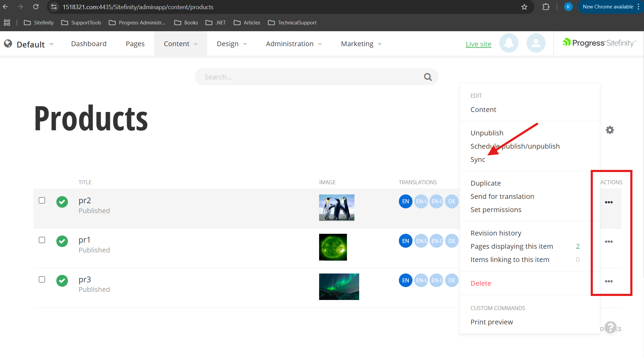Open the user profile avatar menu
This screenshot has width=644, height=358.
(x=536, y=43)
